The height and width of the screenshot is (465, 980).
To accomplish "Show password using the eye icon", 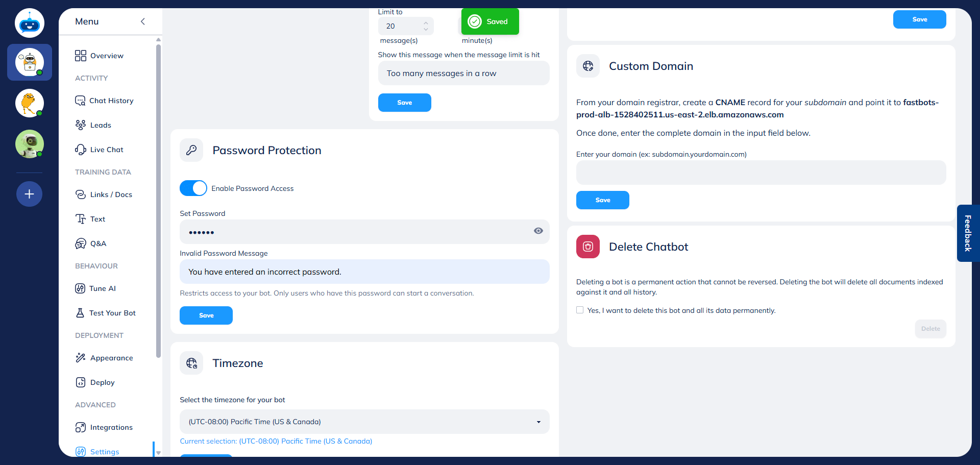I will pyautogui.click(x=538, y=231).
